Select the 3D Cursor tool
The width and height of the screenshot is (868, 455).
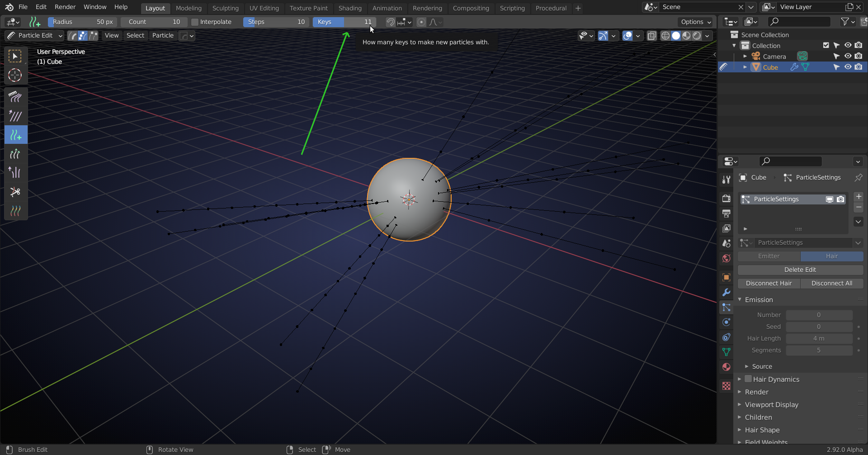(15, 75)
